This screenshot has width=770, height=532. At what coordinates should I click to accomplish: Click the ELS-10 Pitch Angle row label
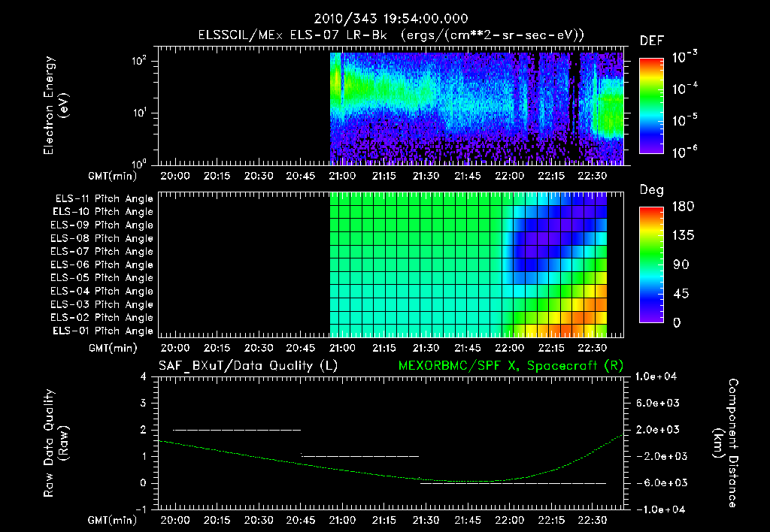102,212
